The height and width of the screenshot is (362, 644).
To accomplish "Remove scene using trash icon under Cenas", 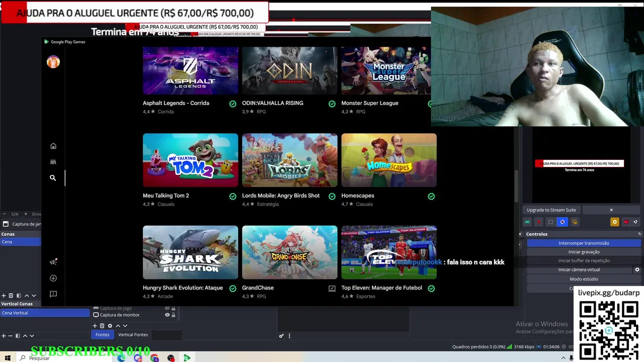I will click(11, 296).
